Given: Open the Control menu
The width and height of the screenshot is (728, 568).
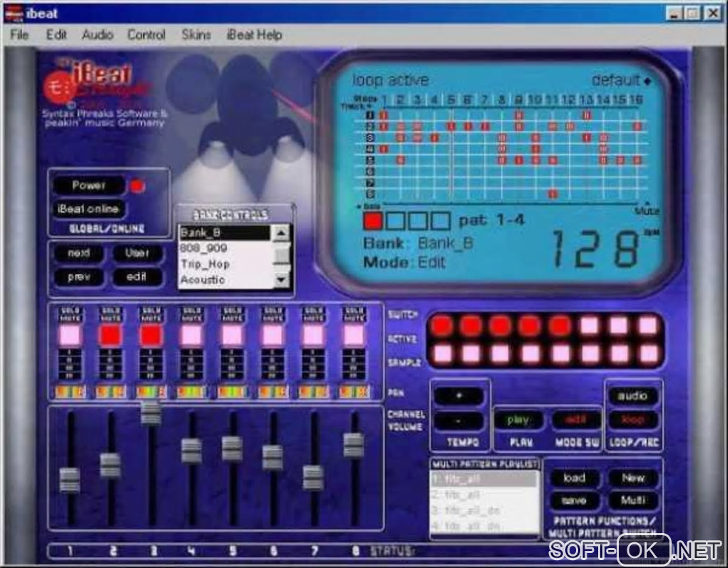Looking at the screenshot, I should (146, 35).
